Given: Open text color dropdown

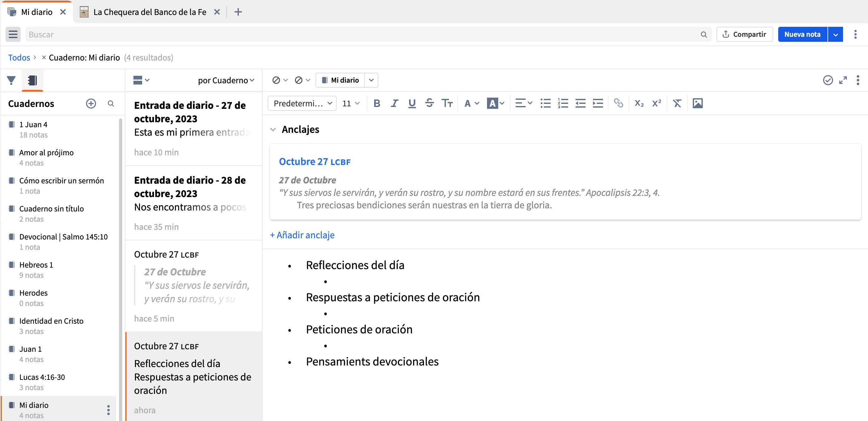Looking at the screenshot, I should click(471, 103).
